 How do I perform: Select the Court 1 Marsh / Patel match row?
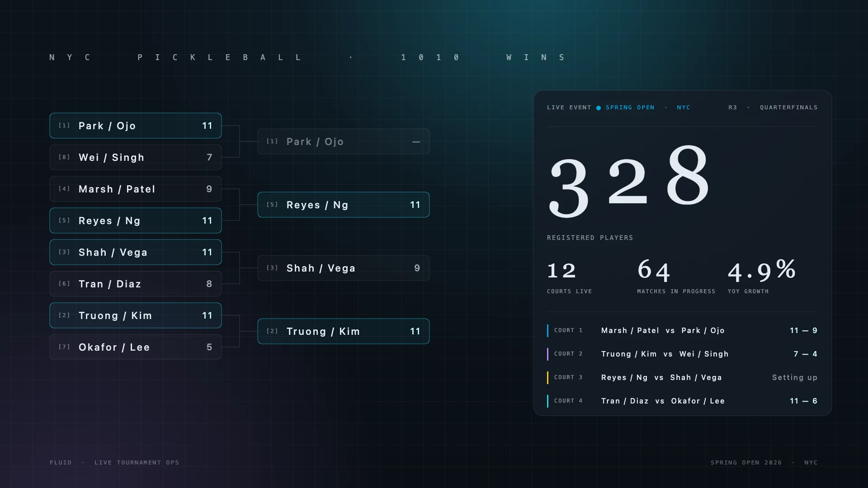point(682,330)
